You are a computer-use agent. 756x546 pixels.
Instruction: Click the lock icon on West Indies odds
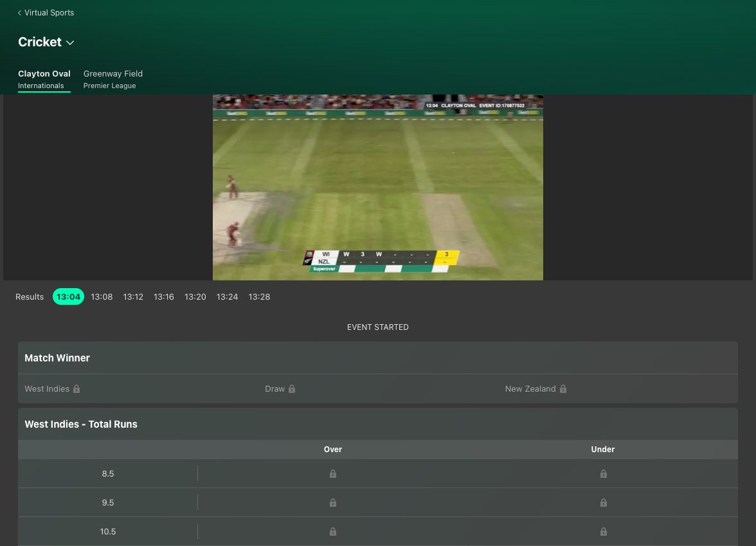point(76,388)
